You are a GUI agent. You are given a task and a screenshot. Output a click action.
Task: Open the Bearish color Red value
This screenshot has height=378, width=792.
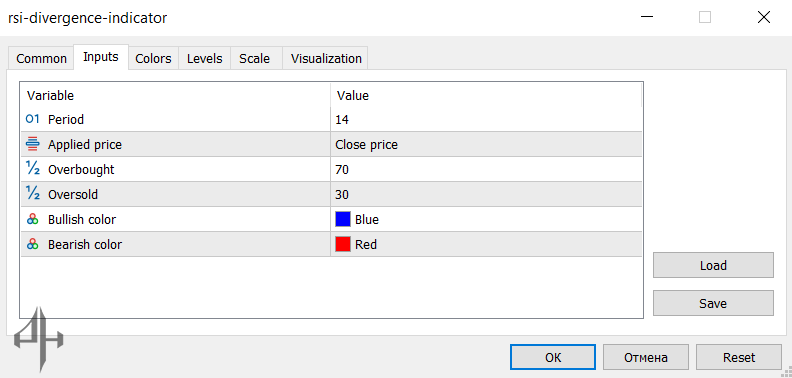click(486, 245)
